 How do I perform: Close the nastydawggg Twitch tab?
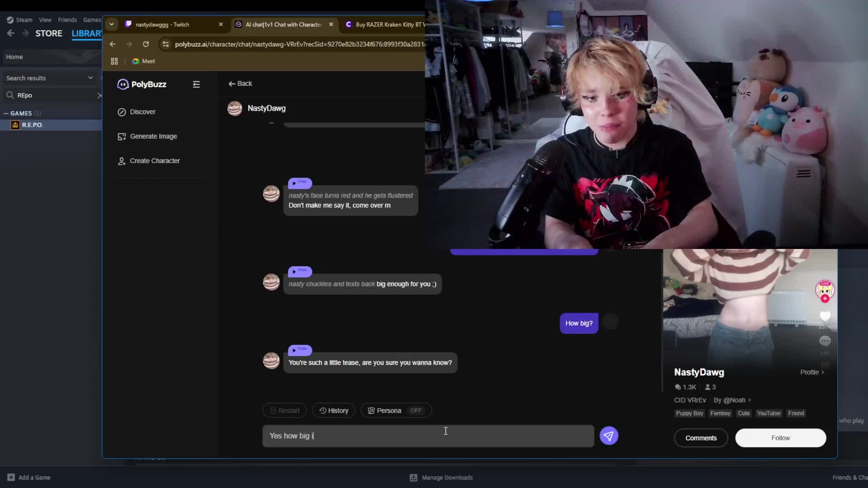221,24
